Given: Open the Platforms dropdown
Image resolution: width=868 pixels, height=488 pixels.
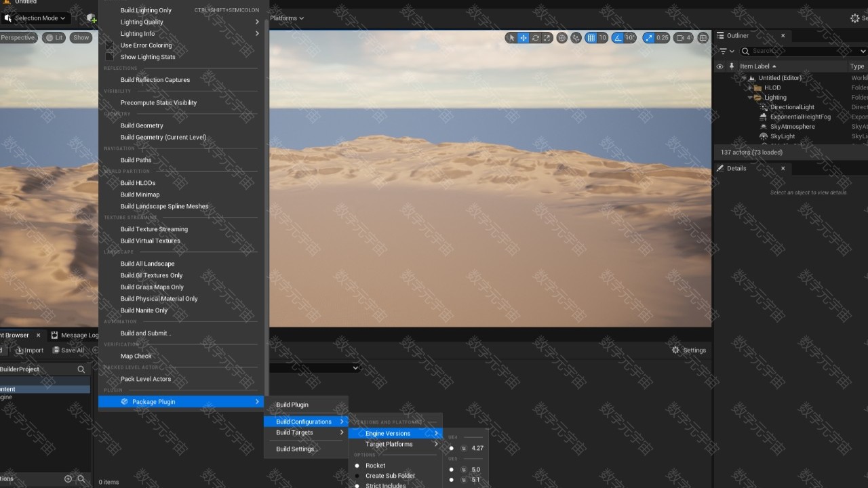Looking at the screenshot, I should [287, 18].
